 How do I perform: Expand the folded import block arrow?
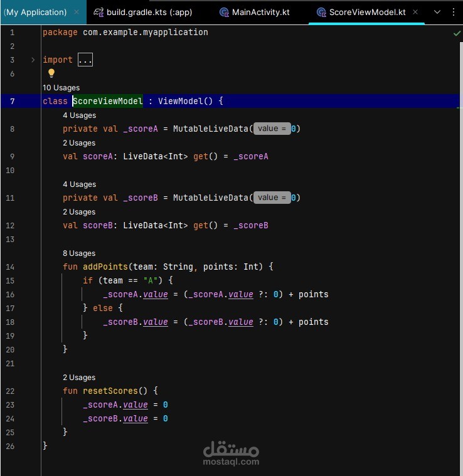(x=33, y=60)
